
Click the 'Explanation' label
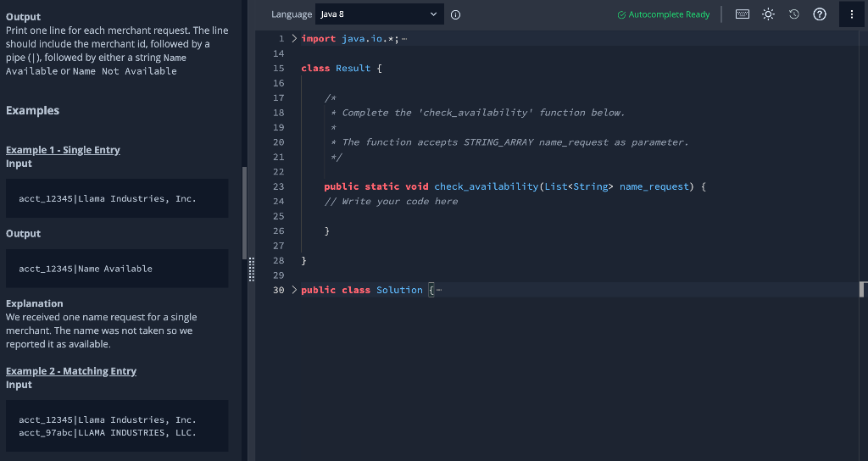point(34,303)
